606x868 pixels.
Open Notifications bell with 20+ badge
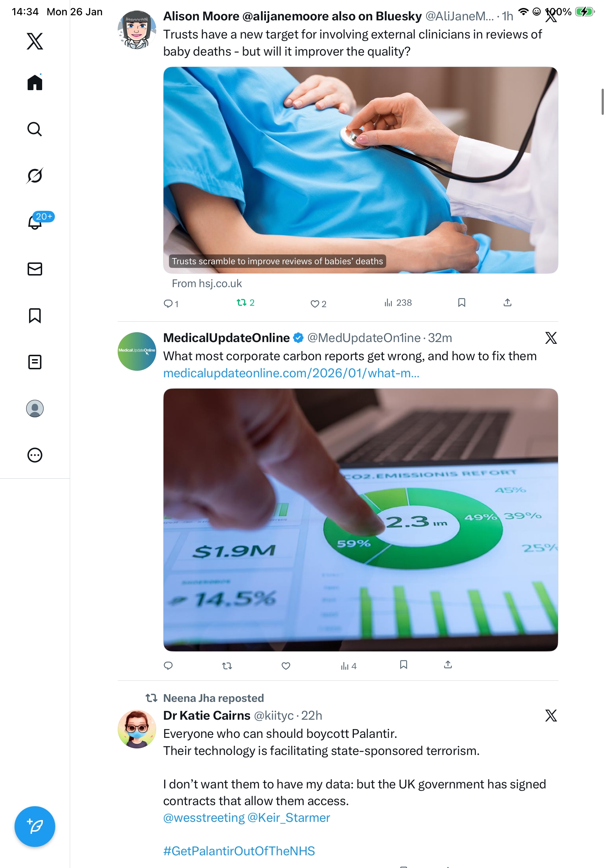[x=35, y=221]
